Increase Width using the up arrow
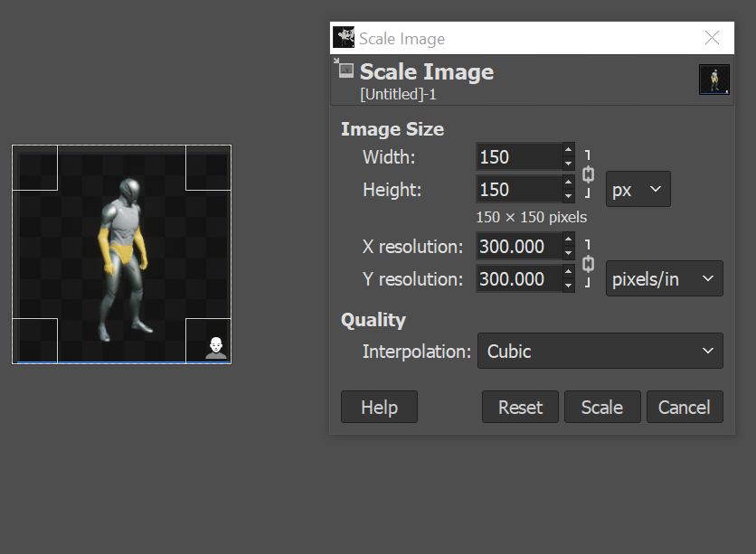Image resolution: width=756 pixels, height=554 pixels. pos(568,150)
